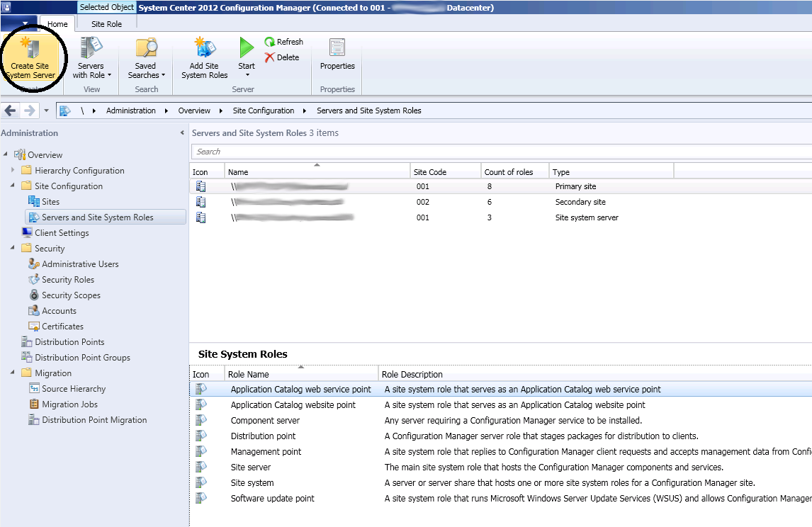The width and height of the screenshot is (812, 527).
Task: Open Security Roles node
Action: pyautogui.click(x=61, y=280)
